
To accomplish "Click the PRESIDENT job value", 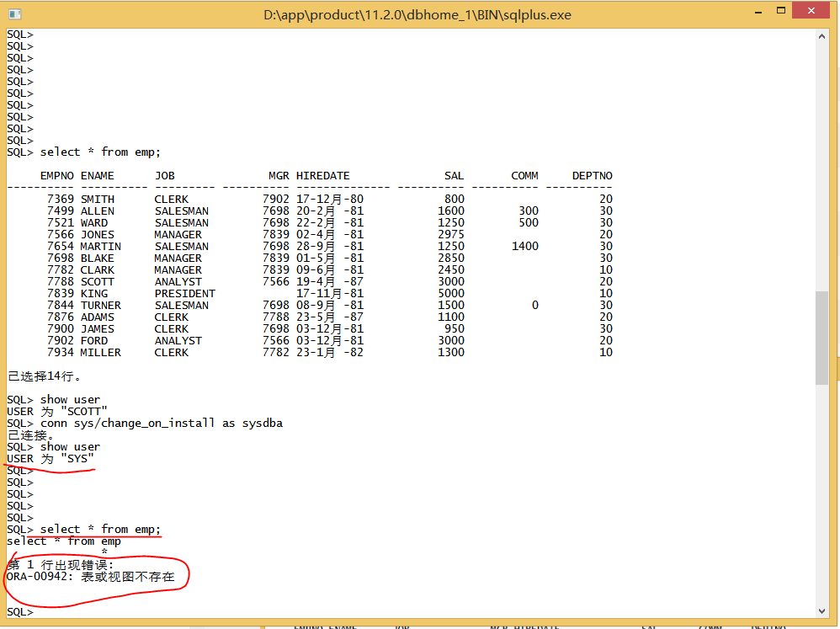I will coord(185,294).
